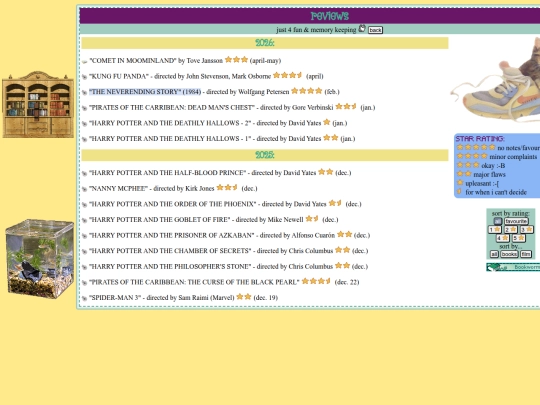Click 'PIRATES OF THE CARRIBEAN: DEAD MAN'S CHEST'

tap(172, 107)
